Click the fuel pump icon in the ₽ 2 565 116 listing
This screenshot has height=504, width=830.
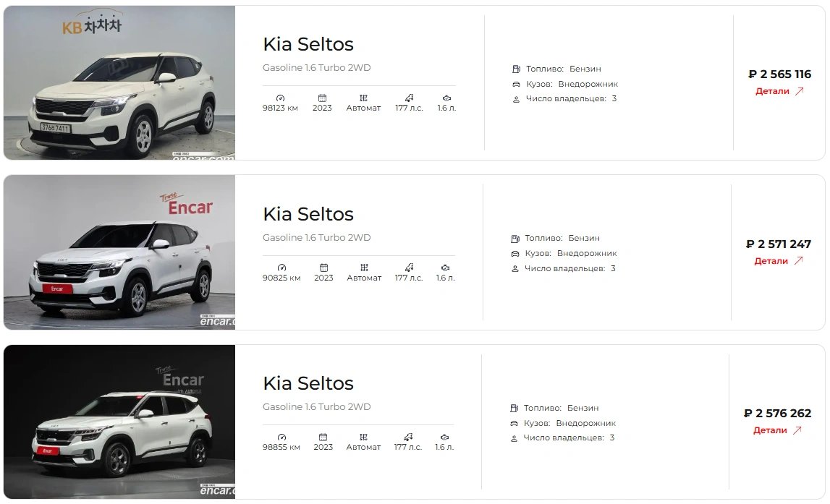point(516,69)
